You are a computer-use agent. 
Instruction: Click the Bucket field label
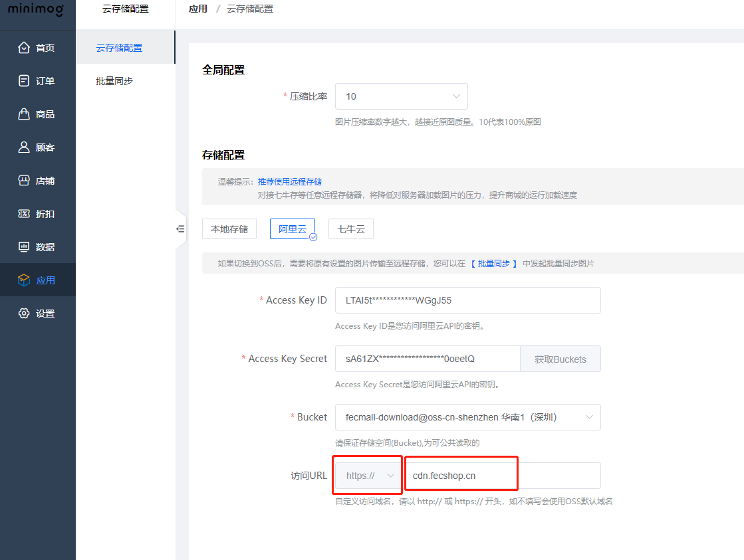click(312, 417)
